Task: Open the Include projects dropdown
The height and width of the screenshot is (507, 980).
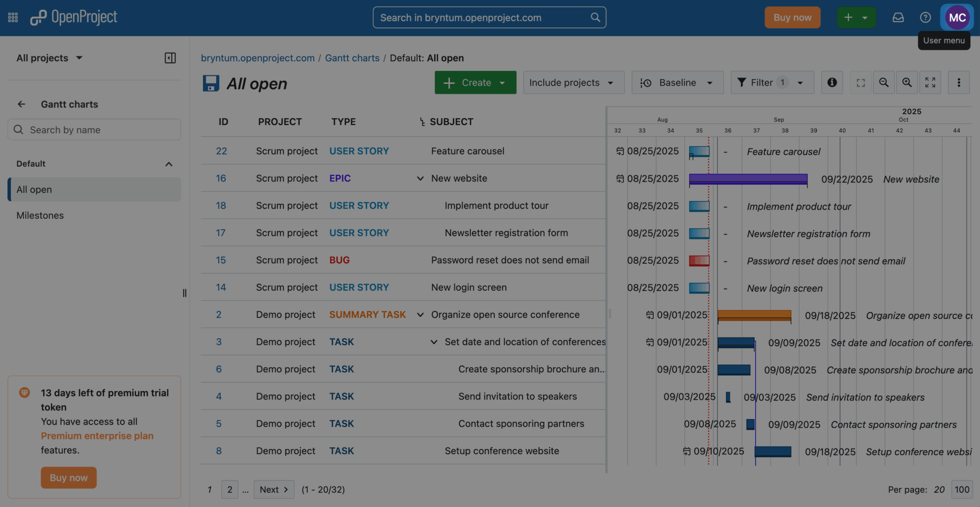Action: tap(573, 82)
